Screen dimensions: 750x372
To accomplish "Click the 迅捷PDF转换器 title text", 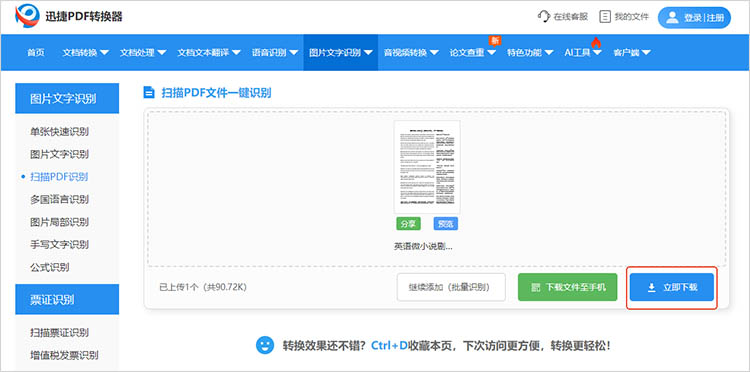I will pos(84,17).
